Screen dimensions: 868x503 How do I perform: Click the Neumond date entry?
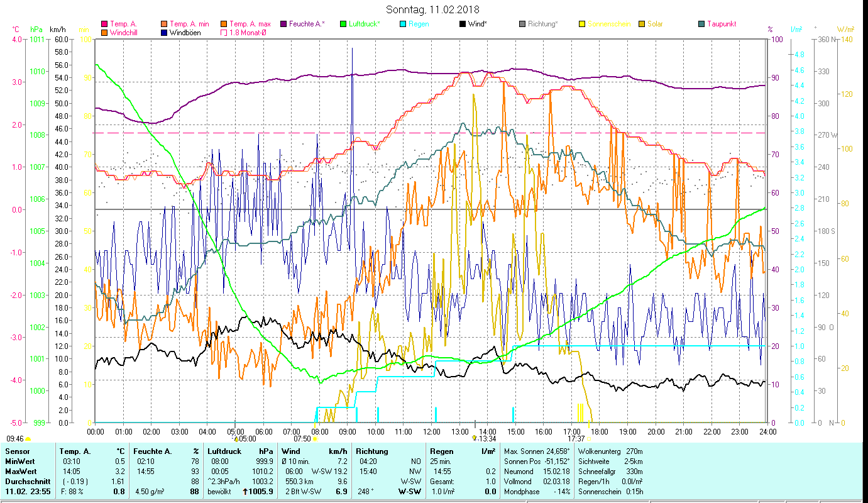536,472
